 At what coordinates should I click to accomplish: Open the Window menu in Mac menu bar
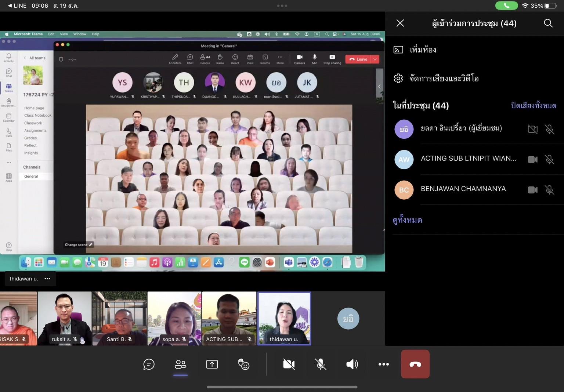pyautogui.click(x=80, y=34)
